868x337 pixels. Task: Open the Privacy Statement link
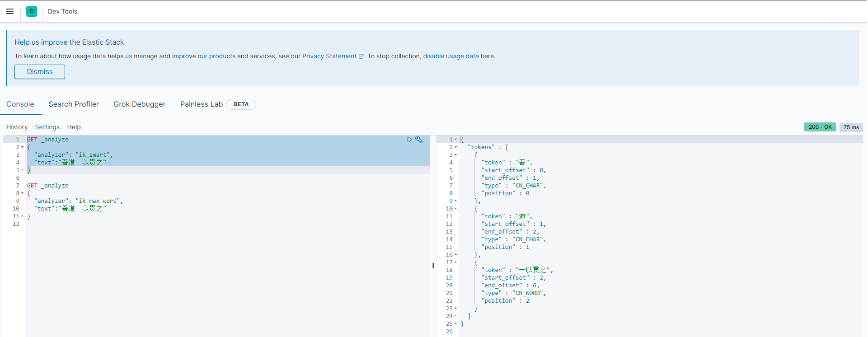(x=329, y=56)
